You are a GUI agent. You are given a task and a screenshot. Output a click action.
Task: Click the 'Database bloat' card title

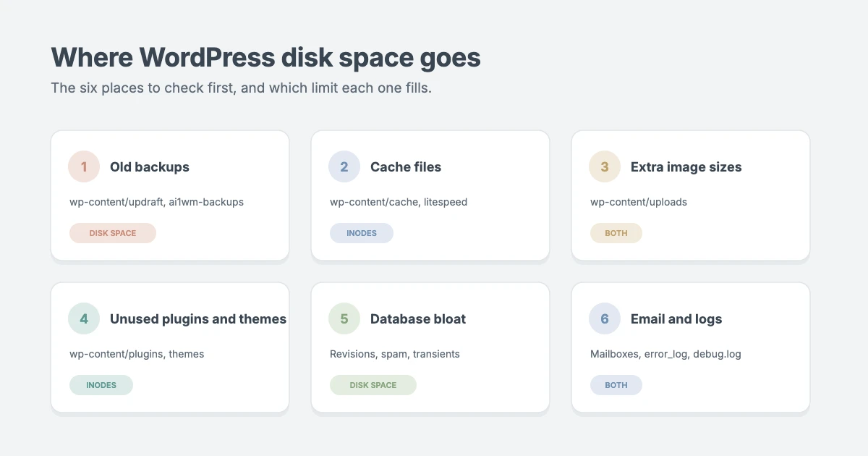[418, 319]
